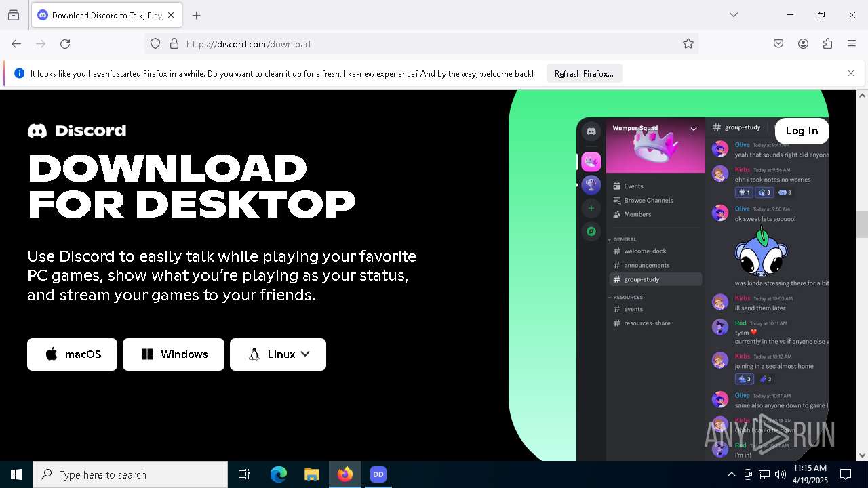Expand the Linux download dropdown

pos(278,354)
